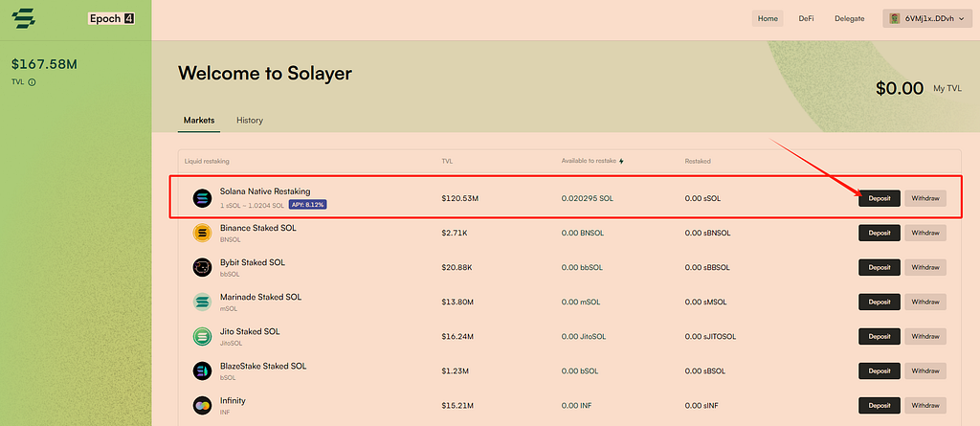Open the Delegate navigation item

[850, 19]
